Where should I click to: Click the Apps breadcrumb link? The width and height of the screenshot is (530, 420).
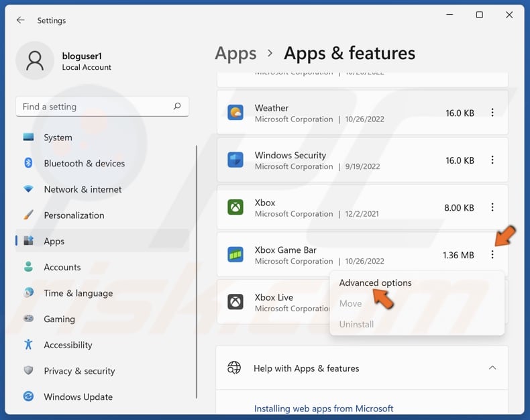(x=235, y=54)
